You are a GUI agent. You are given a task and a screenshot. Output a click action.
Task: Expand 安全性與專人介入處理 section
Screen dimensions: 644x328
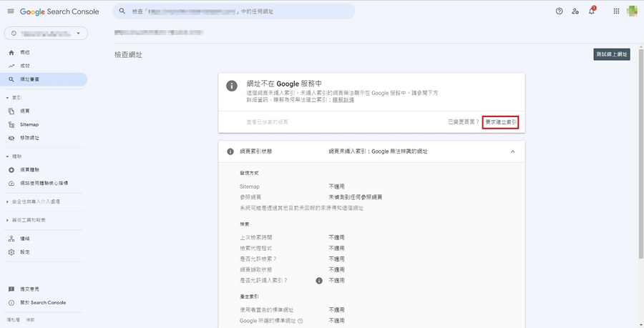pyautogui.click(x=7, y=202)
